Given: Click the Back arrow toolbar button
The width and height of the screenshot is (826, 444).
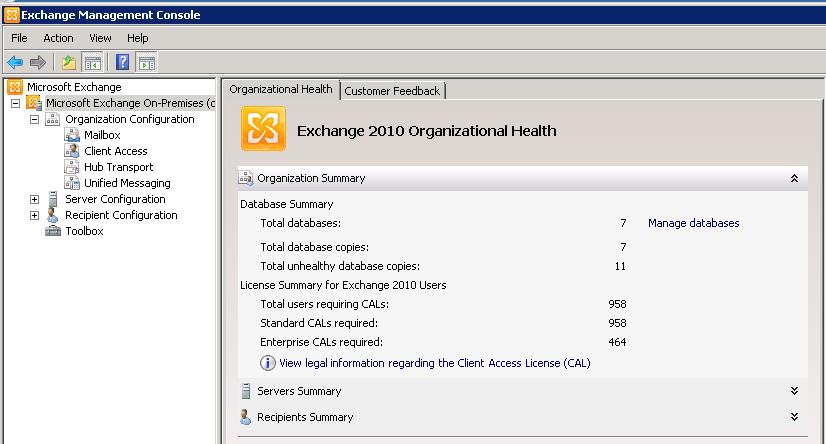Looking at the screenshot, I should [x=15, y=63].
